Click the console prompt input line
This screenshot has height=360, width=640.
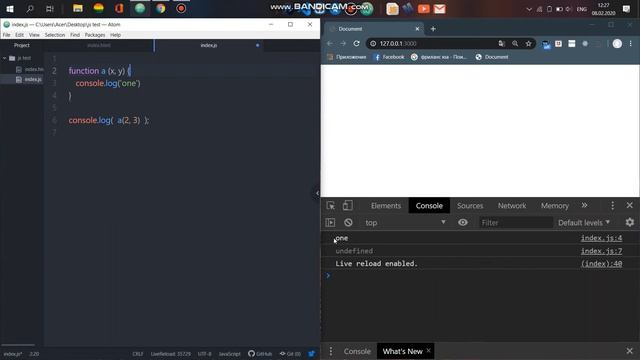480,276
